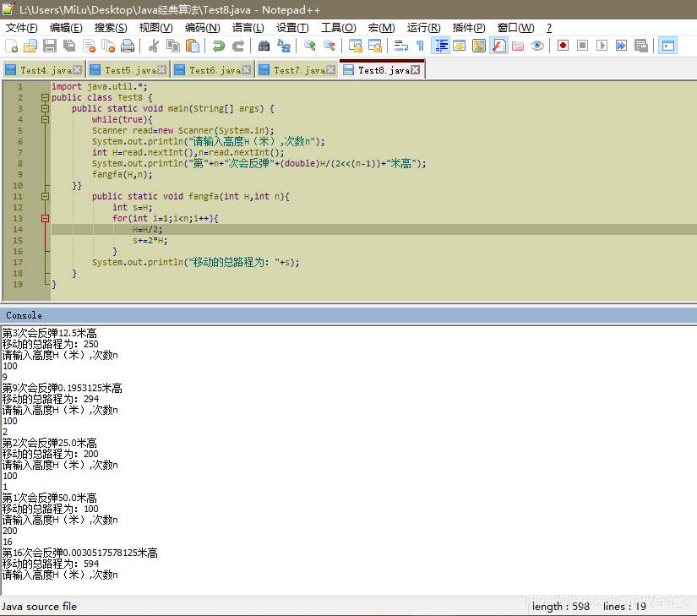
Task: Switch to the Test5.java tab
Action: (x=130, y=70)
